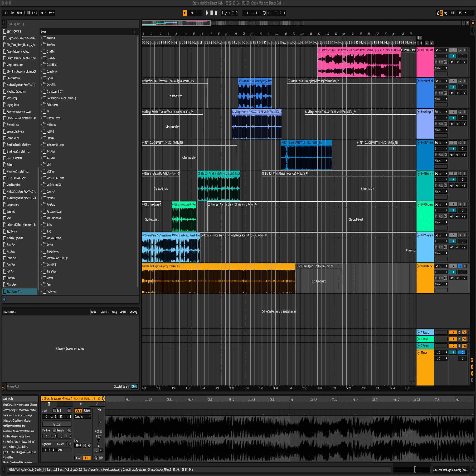Solo track 4 PSY Gangnam Style

coord(460,143)
